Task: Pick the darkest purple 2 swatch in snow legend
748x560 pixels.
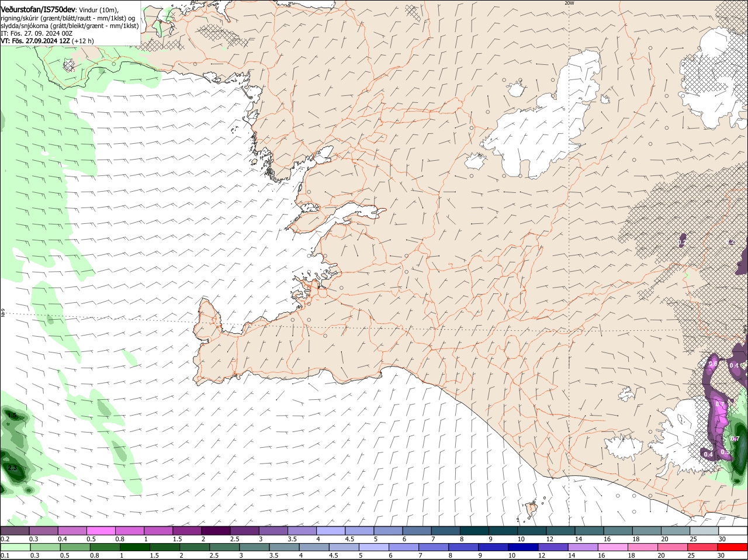Action: point(215,530)
